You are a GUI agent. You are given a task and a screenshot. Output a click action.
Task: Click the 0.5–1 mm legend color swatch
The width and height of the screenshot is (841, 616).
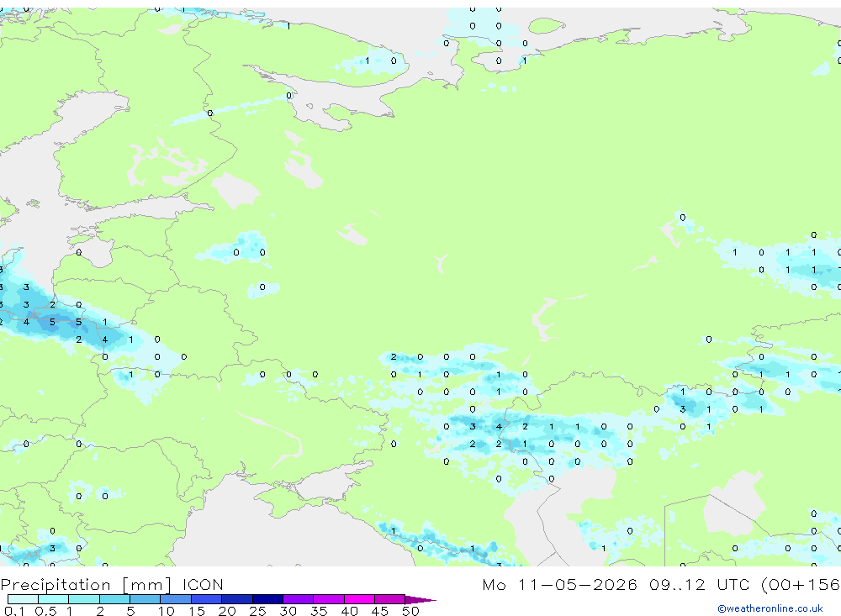(53, 599)
